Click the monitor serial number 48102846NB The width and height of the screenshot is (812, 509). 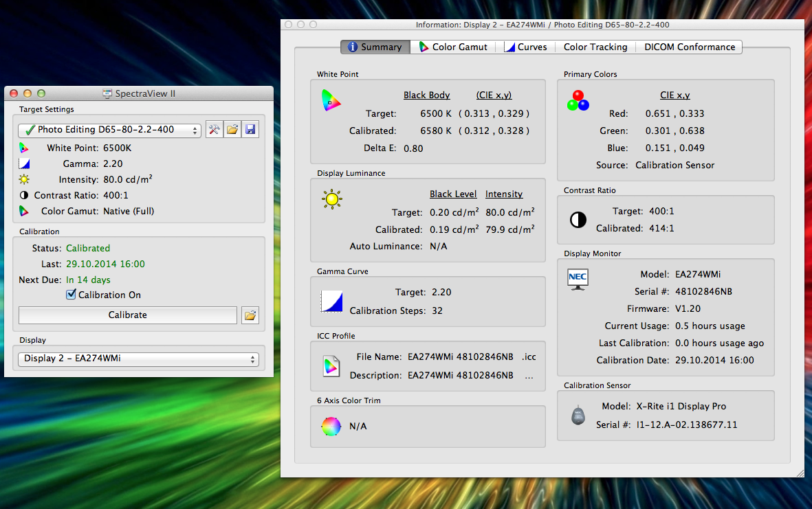tap(704, 292)
